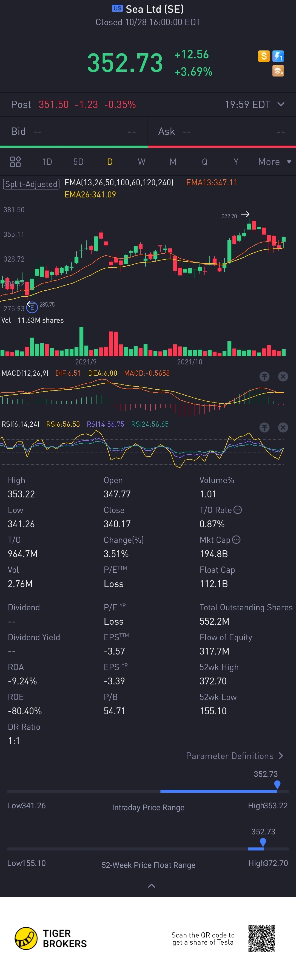Pin the MACD indicator to top
The height and width of the screenshot is (980, 296).
coord(264,376)
